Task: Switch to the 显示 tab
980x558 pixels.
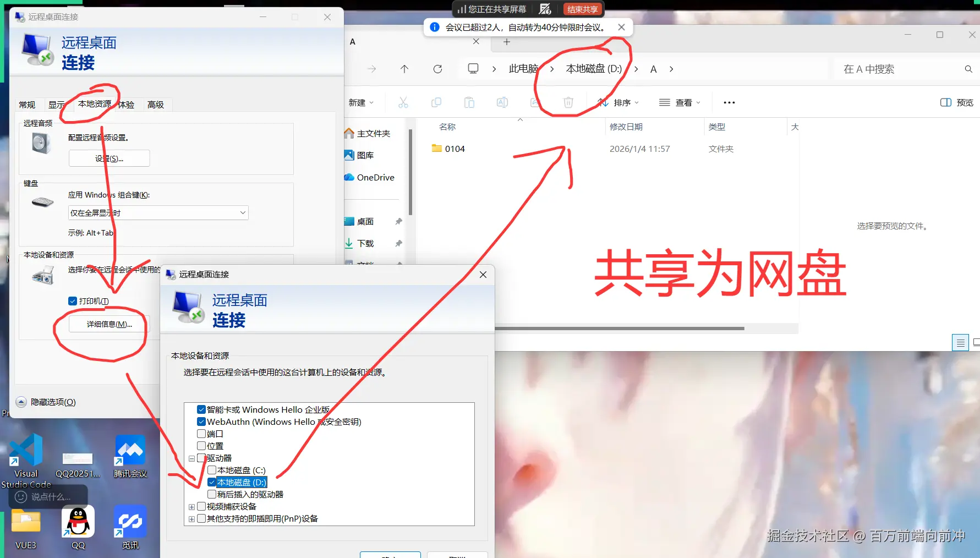Action: 57,105
